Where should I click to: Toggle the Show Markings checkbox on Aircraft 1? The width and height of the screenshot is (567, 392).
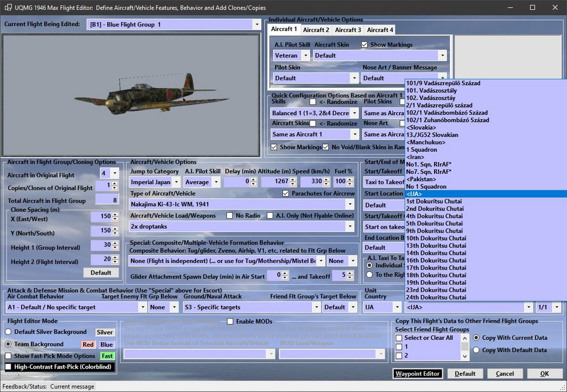pos(364,45)
